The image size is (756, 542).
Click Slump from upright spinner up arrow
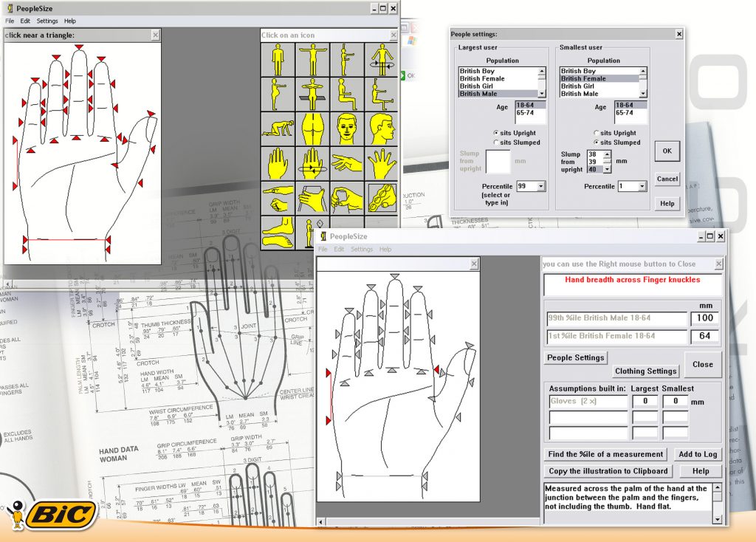point(608,154)
